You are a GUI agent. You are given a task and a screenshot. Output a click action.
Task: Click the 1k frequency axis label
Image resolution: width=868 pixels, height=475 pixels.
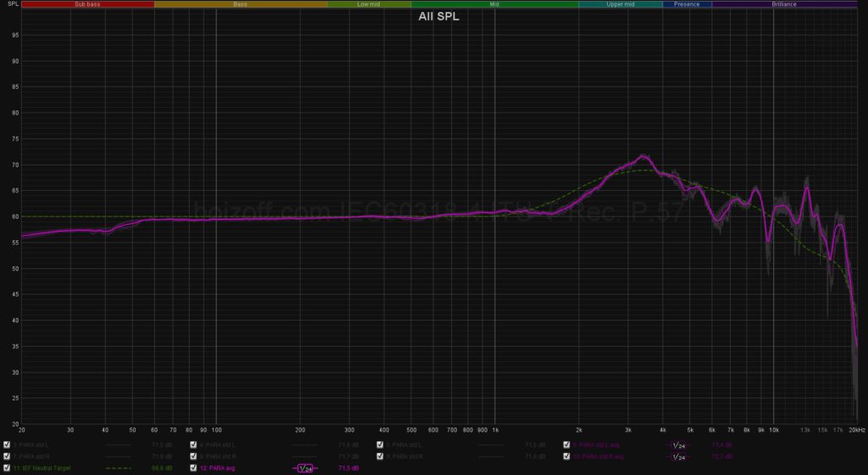[495, 430]
